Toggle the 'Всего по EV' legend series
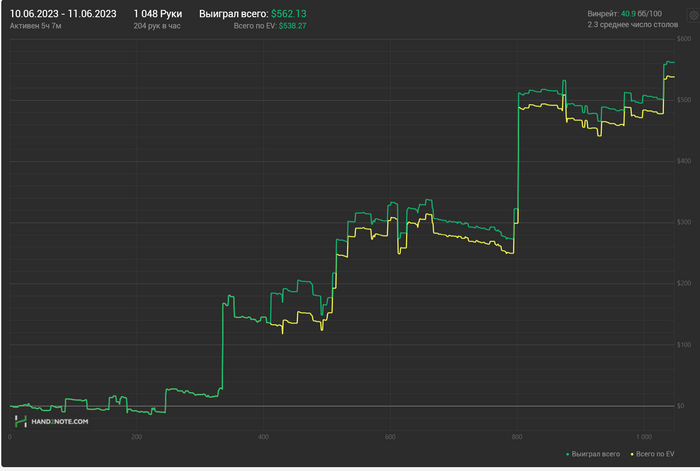Image resolution: width=700 pixels, height=471 pixels. (x=652, y=454)
